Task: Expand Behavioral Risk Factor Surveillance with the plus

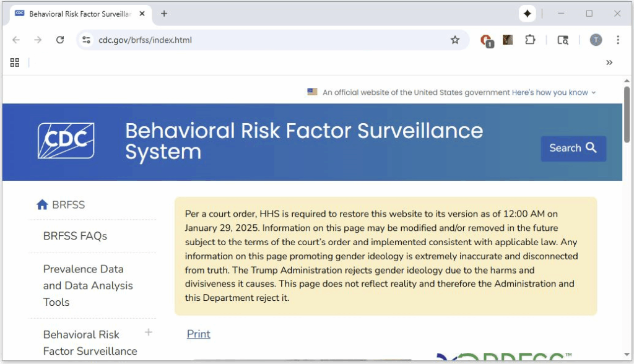Action: [x=148, y=332]
